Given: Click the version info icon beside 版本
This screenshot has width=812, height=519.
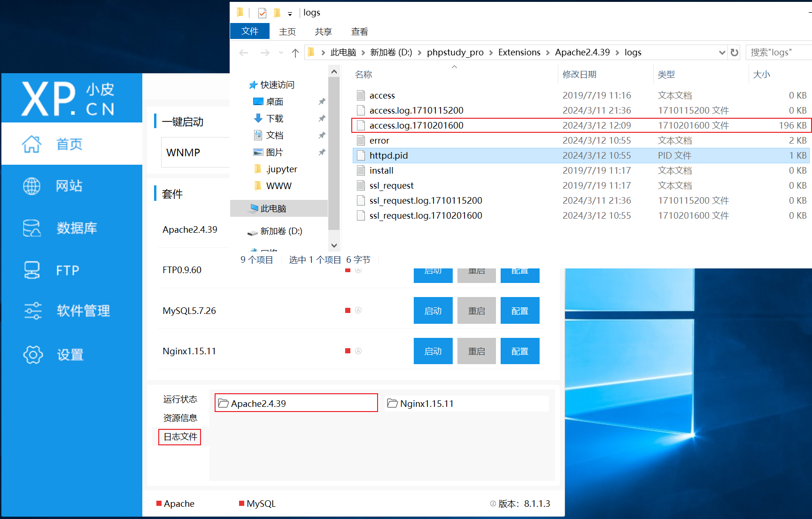Looking at the screenshot, I should pos(493,504).
